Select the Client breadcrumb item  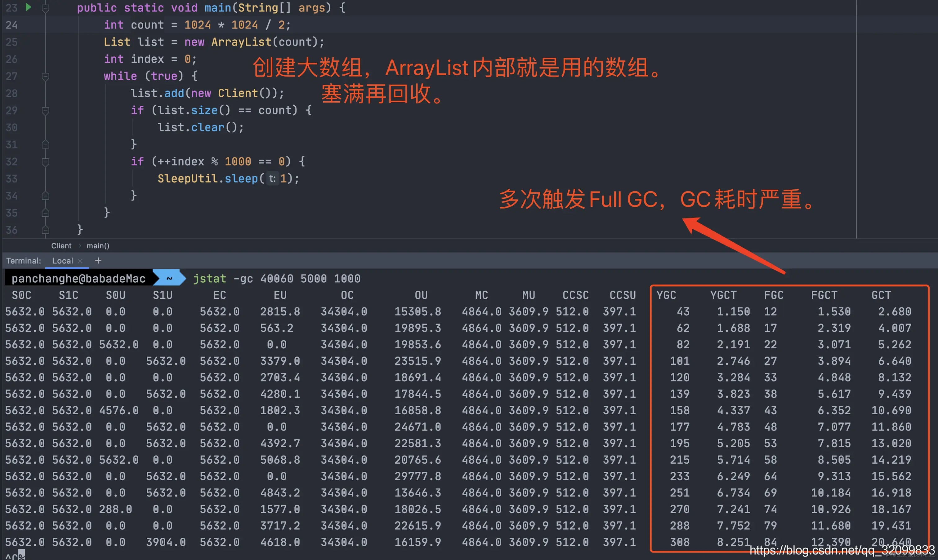point(61,246)
